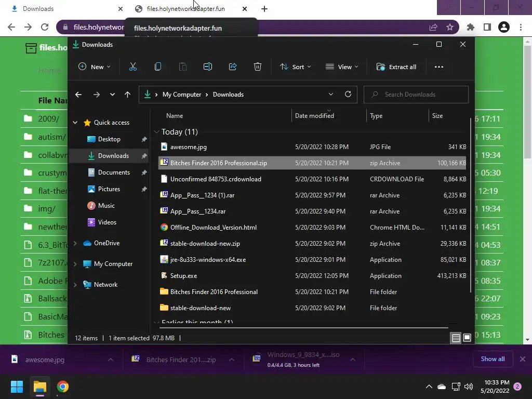Select stable-download-new folder
This screenshot has width=532, height=399.
pyautogui.click(x=312, y=308)
